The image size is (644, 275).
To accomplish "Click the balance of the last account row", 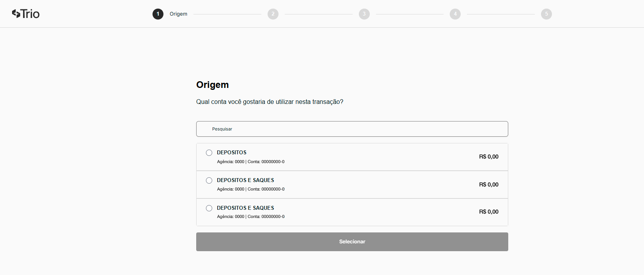I will tap(489, 212).
